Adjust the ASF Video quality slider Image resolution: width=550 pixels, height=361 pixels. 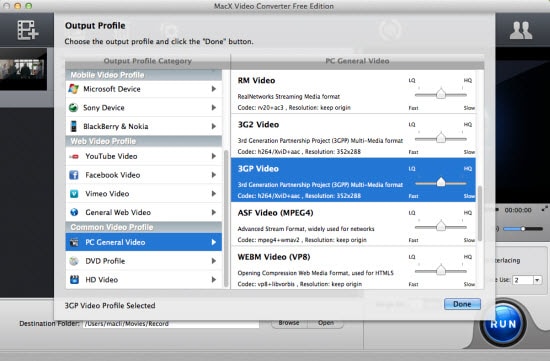click(x=441, y=226)
